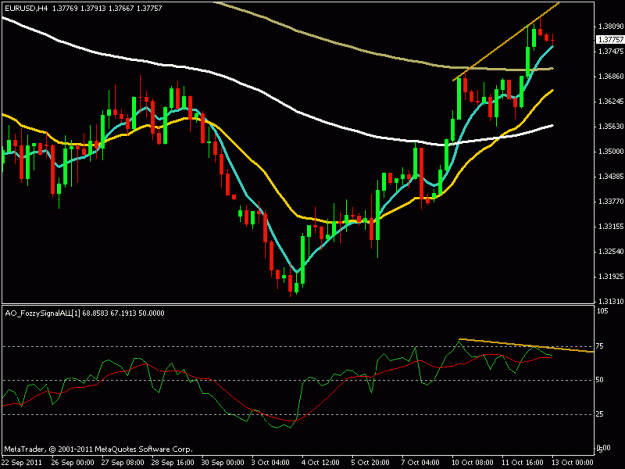Click the 1.36245 price scale value

point(610,101)
